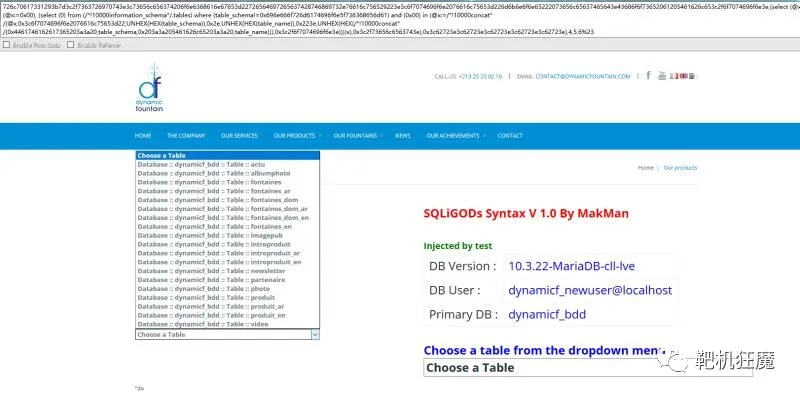Click the Dynamic Fountain logo
This screenshot has width=800, height=395.
(149, 88)
